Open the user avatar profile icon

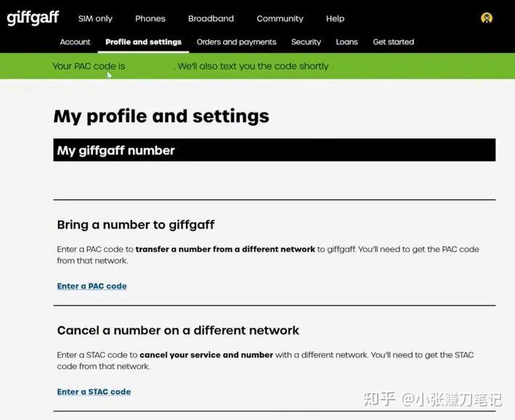[487, 17]
